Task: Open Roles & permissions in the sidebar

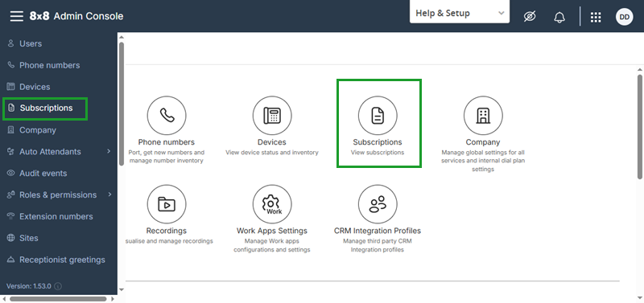Action: tap(58, 194)
